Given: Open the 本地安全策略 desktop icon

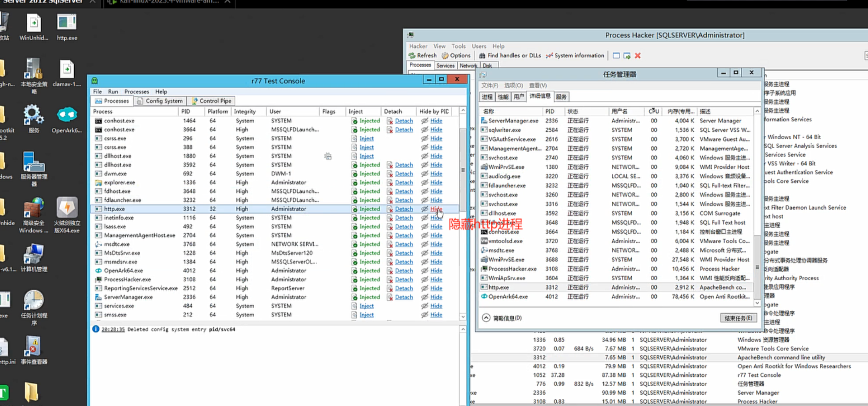Looking at the screenshot, I should coord(34,75).
